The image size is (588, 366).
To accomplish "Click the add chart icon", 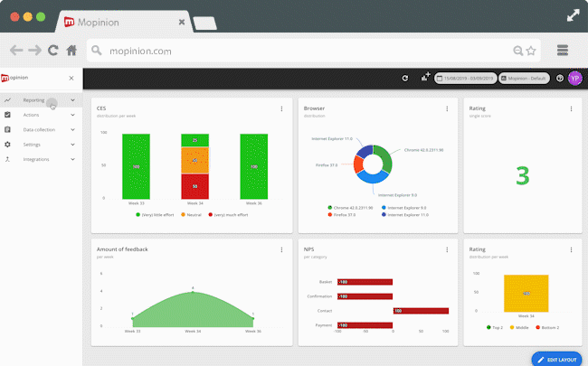I will click(x=425, y=79).
